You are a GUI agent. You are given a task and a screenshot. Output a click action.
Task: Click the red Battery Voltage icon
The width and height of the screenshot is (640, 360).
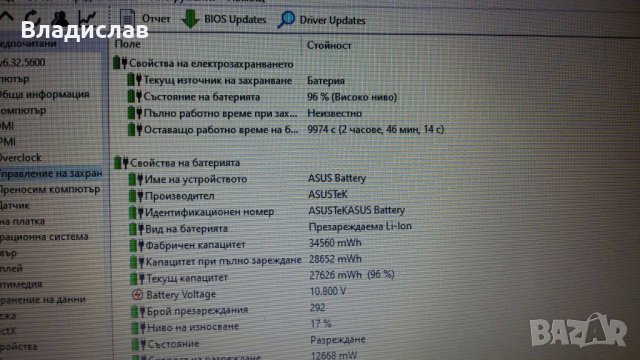pyautogui.click(x=138, y=294)
